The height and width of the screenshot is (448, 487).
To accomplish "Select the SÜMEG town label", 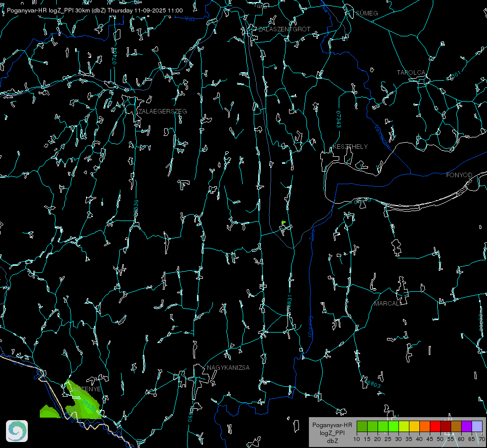I will point(367,13).
